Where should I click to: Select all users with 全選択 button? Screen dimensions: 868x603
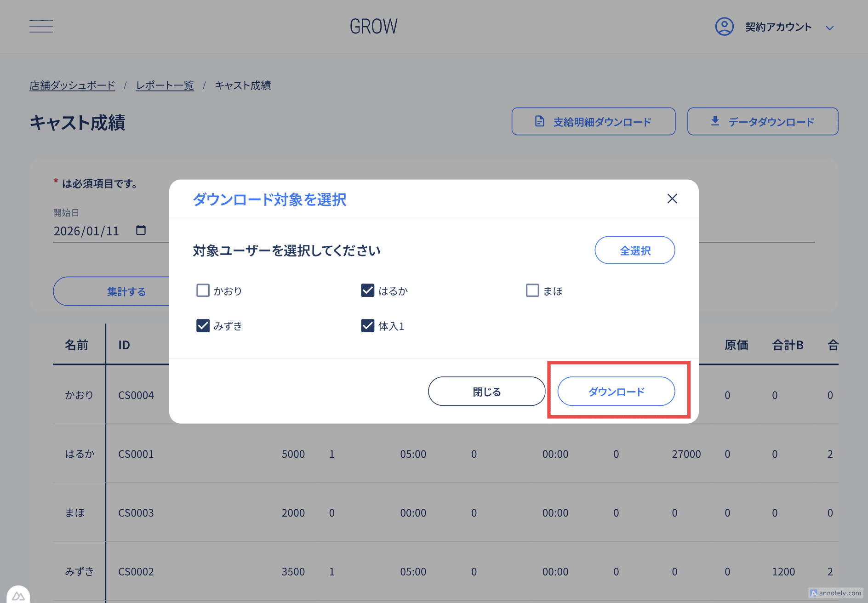(x=634, y=250)
